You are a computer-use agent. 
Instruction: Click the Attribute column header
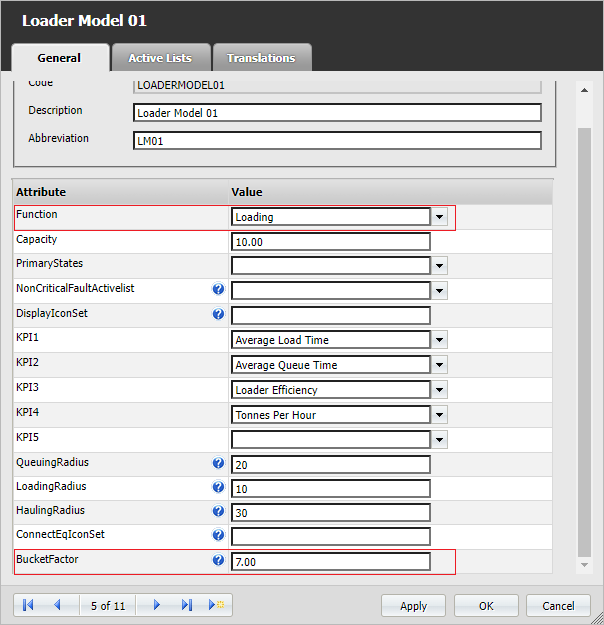coord(121,192)
